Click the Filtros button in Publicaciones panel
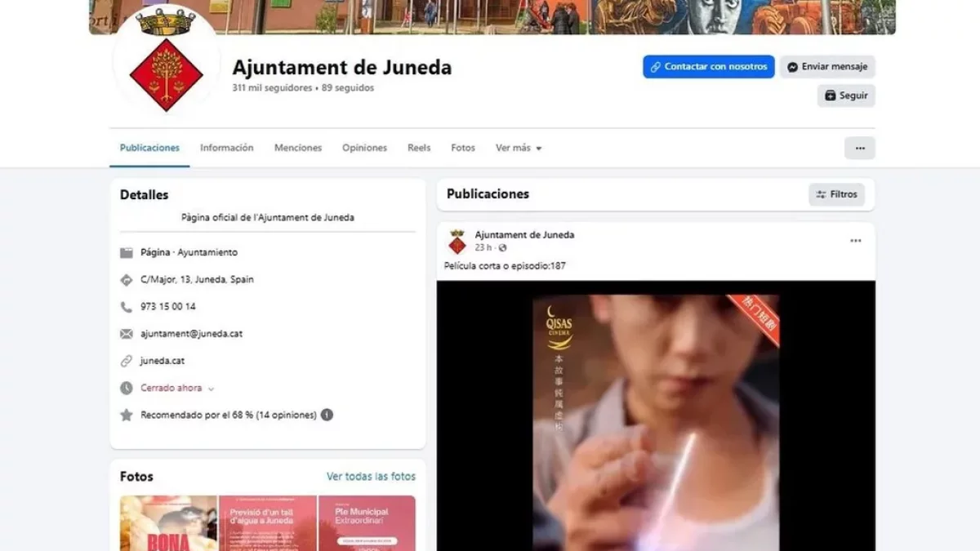 click(x=836, y=194)
